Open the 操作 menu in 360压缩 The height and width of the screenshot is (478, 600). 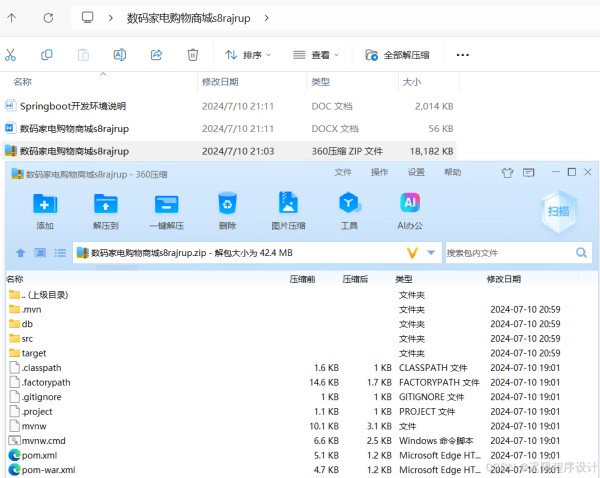coord(380,172)
